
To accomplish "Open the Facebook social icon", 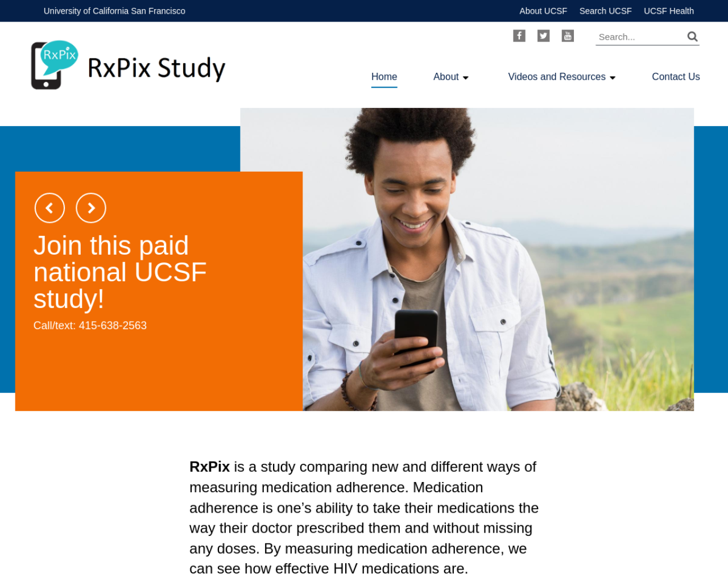I will pyautogui.click(x=519, y=36).
